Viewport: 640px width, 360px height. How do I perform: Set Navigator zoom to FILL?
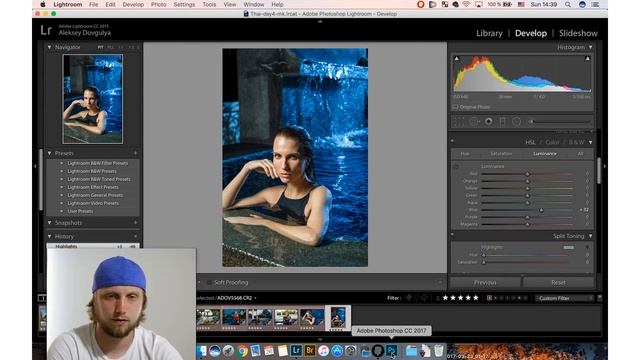pyautogui.click(x=111, y=47)
